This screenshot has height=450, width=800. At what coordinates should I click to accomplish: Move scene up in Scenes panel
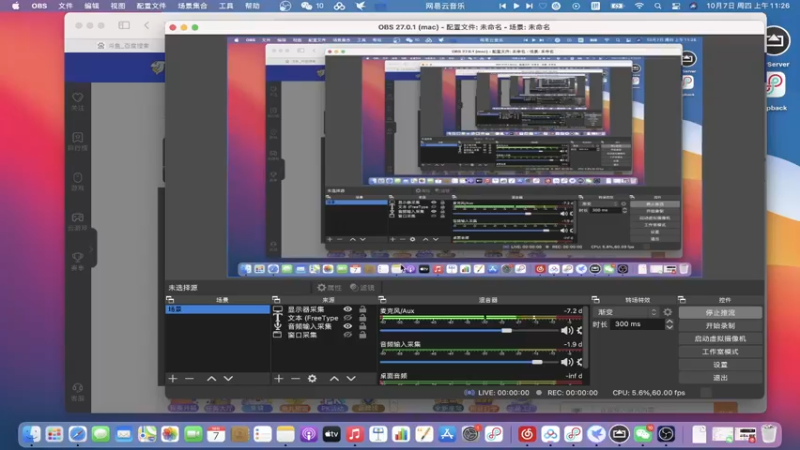click(x=211, y=379)
